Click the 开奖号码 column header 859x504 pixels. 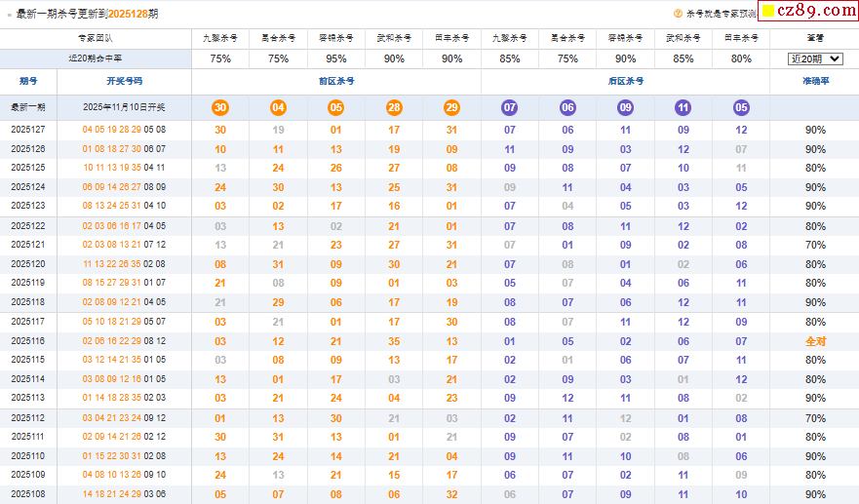coord(124,82)
